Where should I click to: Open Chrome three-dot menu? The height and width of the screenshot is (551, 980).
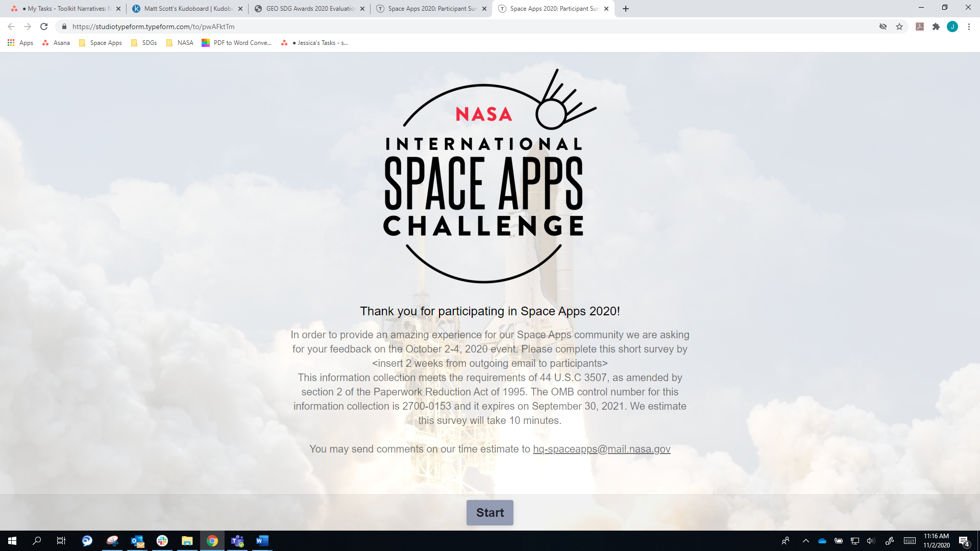pyautogui.click(x=969, y=27)
